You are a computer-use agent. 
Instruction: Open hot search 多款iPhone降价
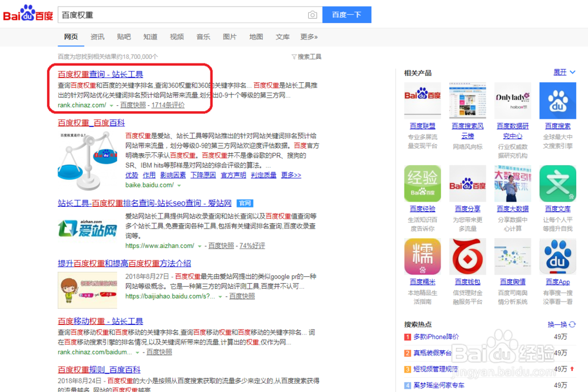(436, 337)
